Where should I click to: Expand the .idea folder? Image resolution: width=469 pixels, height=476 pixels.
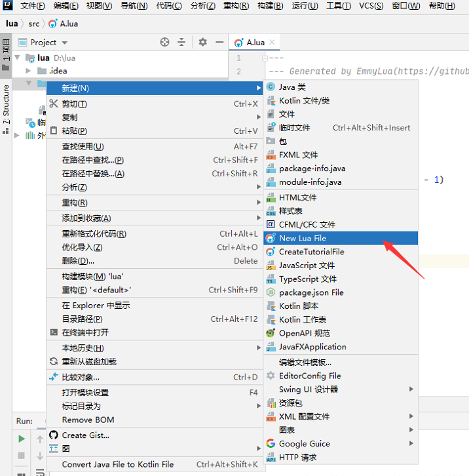click(28, 71)
